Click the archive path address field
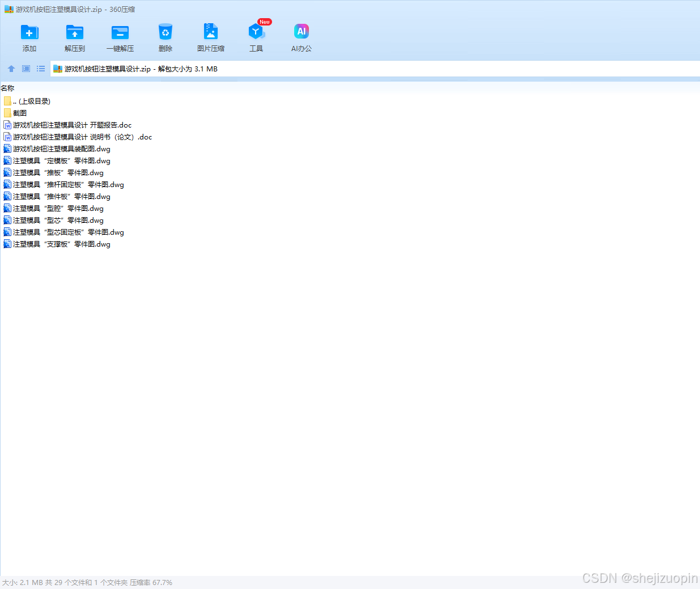Viewport: 700px width, 589px height. 375,69
